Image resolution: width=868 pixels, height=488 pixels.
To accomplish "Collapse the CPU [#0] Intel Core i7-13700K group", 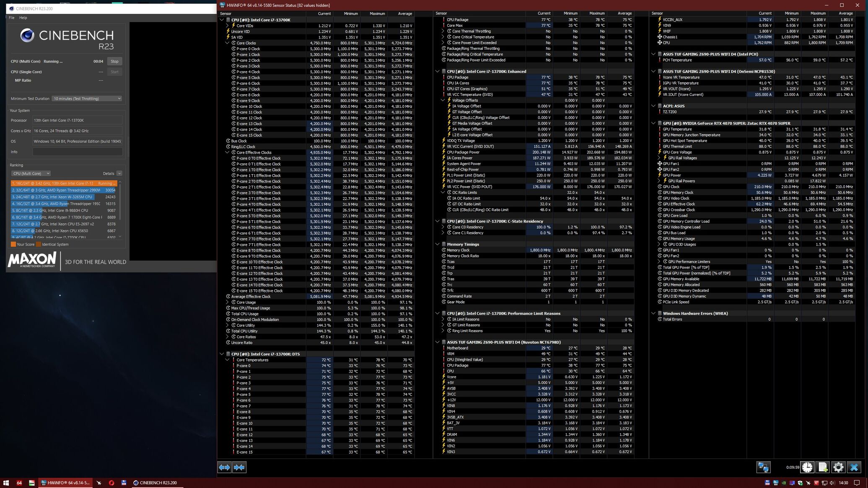I will tap(222, 20).
